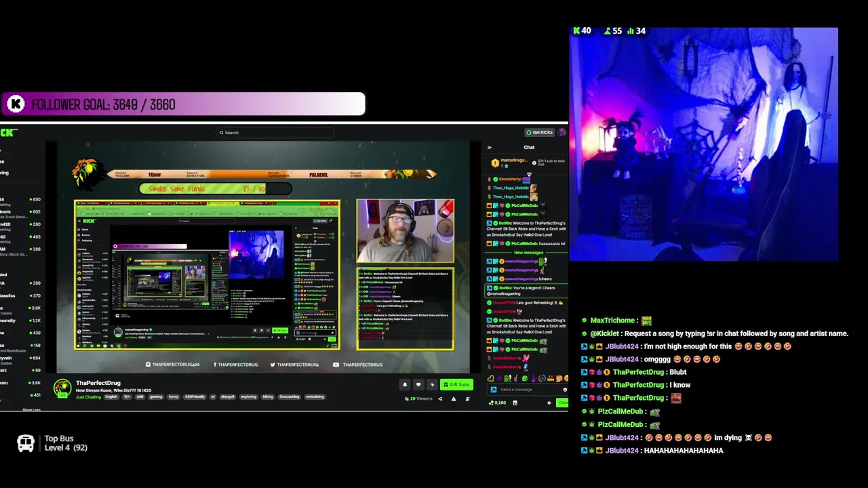Select the Geocaching tag
This screenshot has width=868, height=488.
(x=290, y=396)
